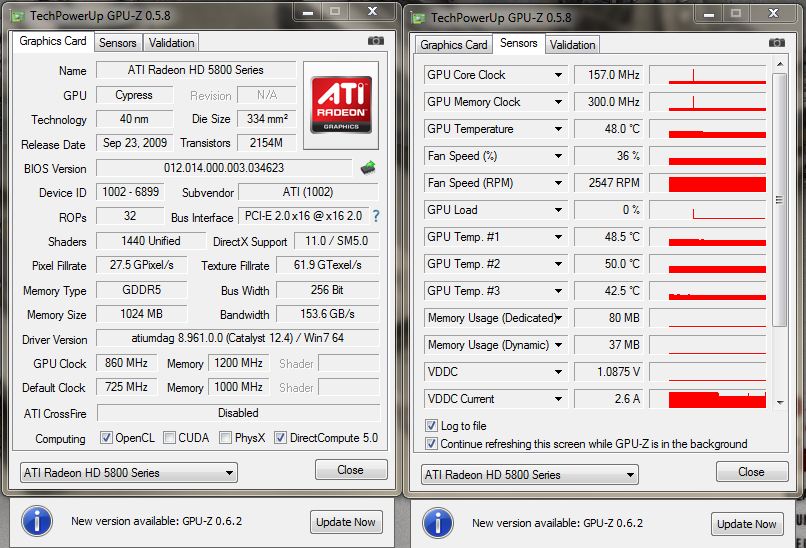Click Update Now in right window

point(747,524)
